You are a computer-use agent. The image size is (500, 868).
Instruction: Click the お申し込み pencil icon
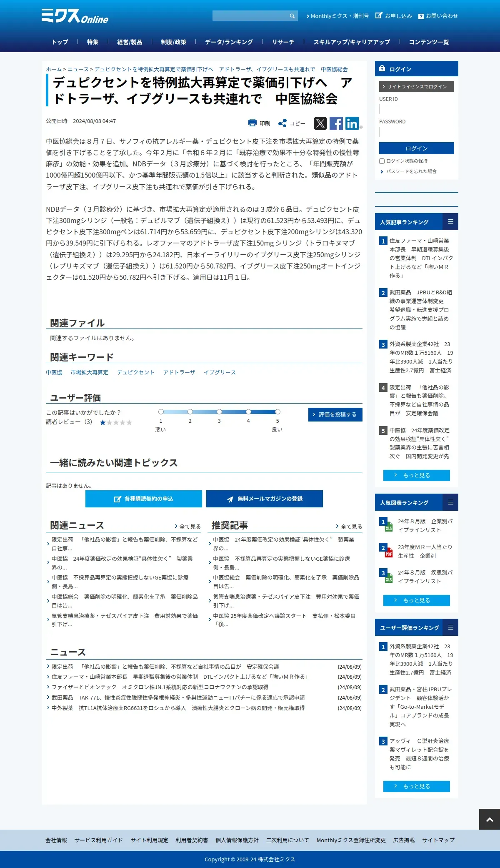coord(379,15)
